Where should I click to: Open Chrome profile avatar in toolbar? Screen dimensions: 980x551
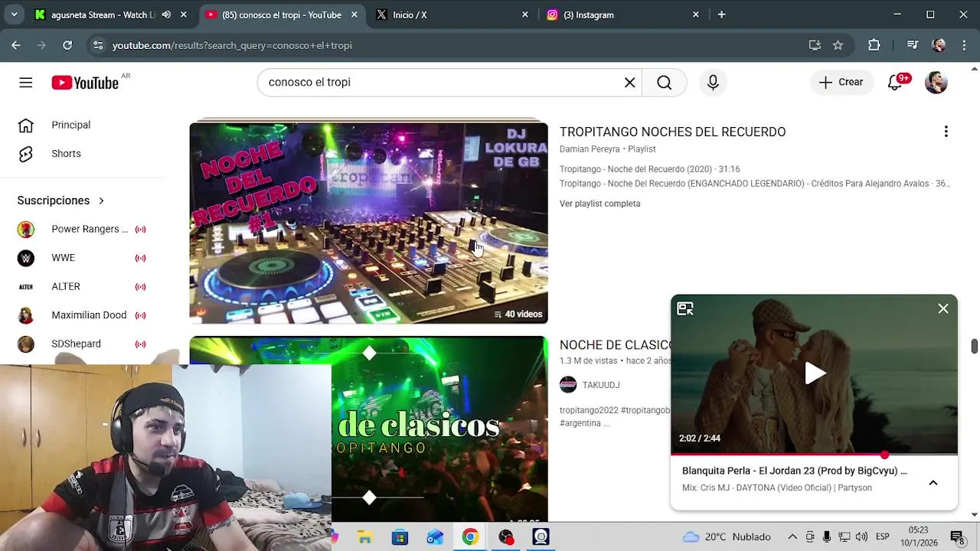point(939,45)
